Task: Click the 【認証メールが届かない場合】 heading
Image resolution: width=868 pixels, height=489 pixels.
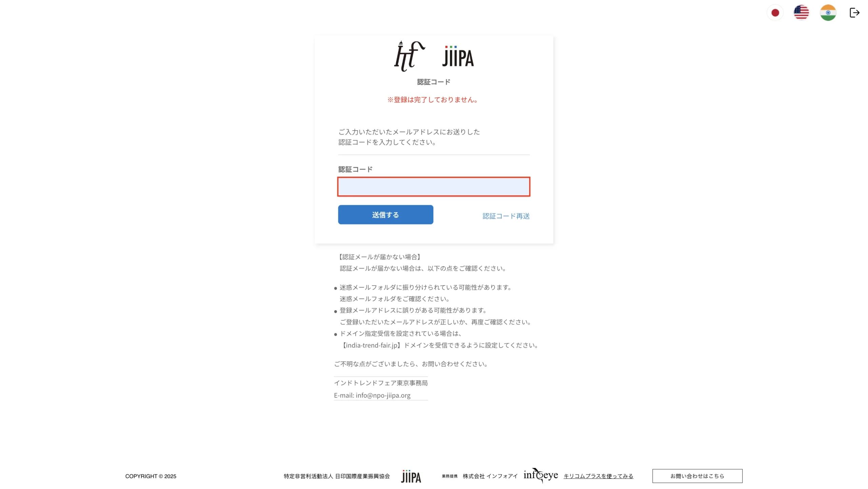Action: [x=380, y=257]
